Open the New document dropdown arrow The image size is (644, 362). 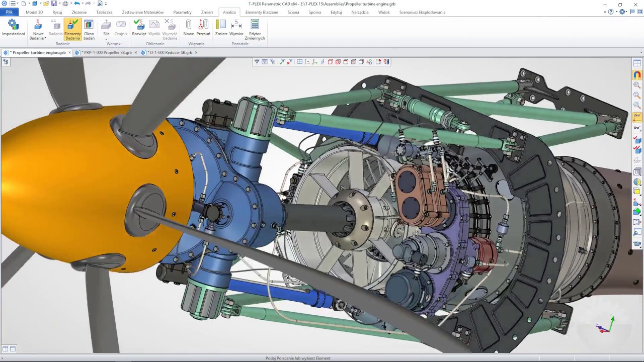(29, 4)
